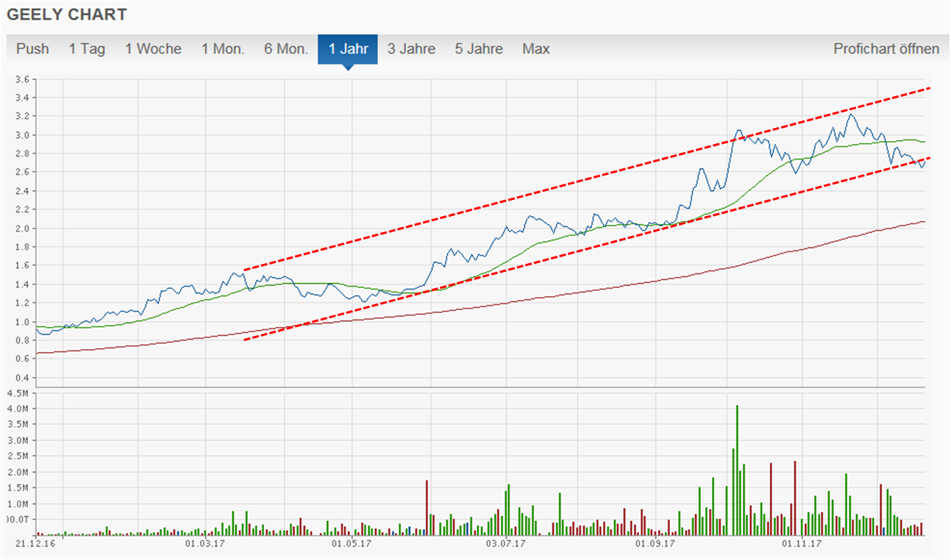
Task: Click the active 1 Jahr tab
Action: tap(347, 49)
